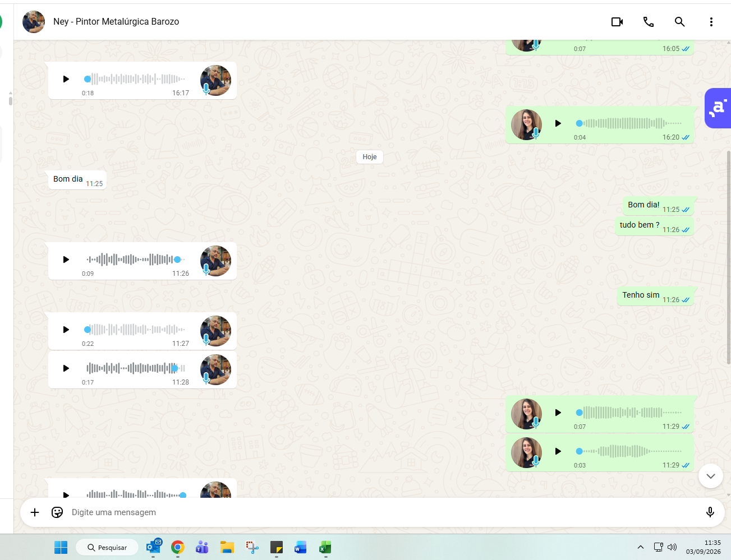View Ney's profile picture in header
Image resolution: width=731 pixels, height=560 pixels.
click(34, 22)
